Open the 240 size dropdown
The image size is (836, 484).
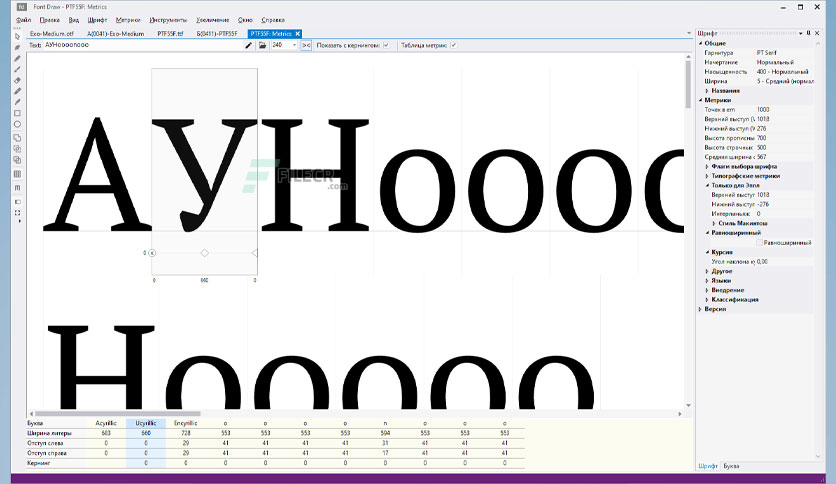click(x=294, y=45)
